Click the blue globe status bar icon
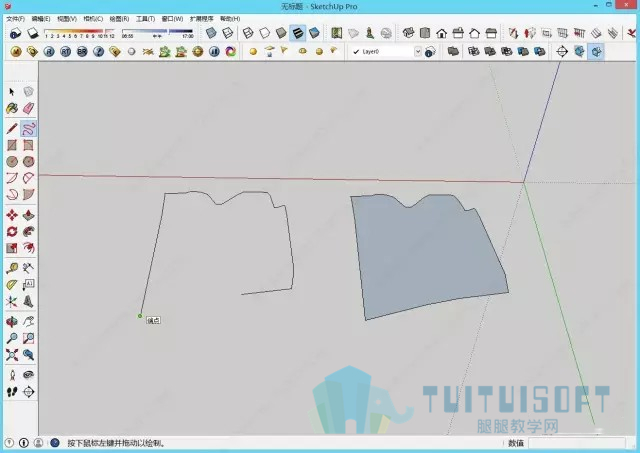The width and height of the screenshot is (640, 453). coord(54,443)
